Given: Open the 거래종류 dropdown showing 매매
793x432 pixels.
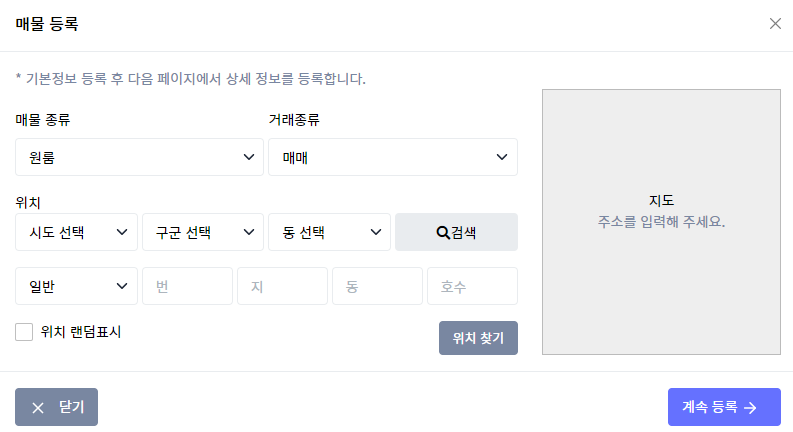Looking at the screenshot, I should tap(393, 157).
